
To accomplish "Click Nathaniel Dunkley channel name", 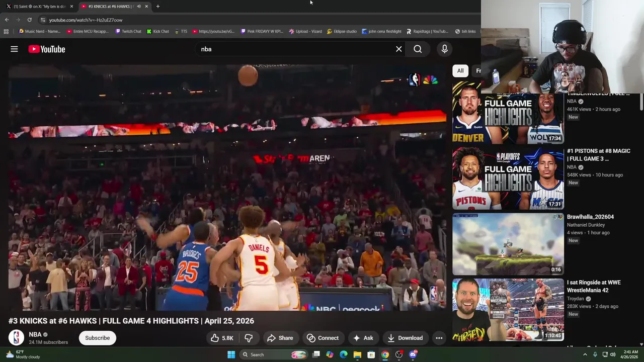I will 586,225.
